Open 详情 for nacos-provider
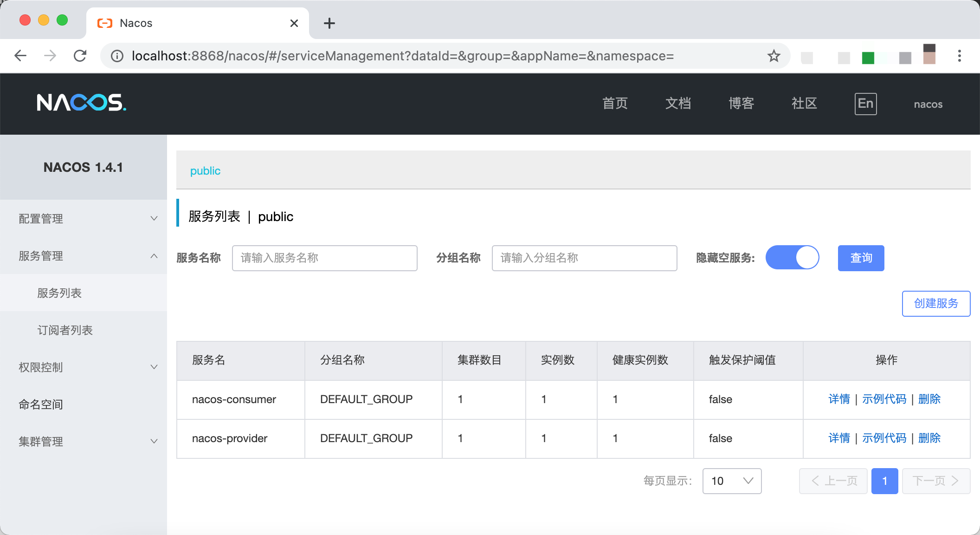980x535 pixels. click(839, 438)
